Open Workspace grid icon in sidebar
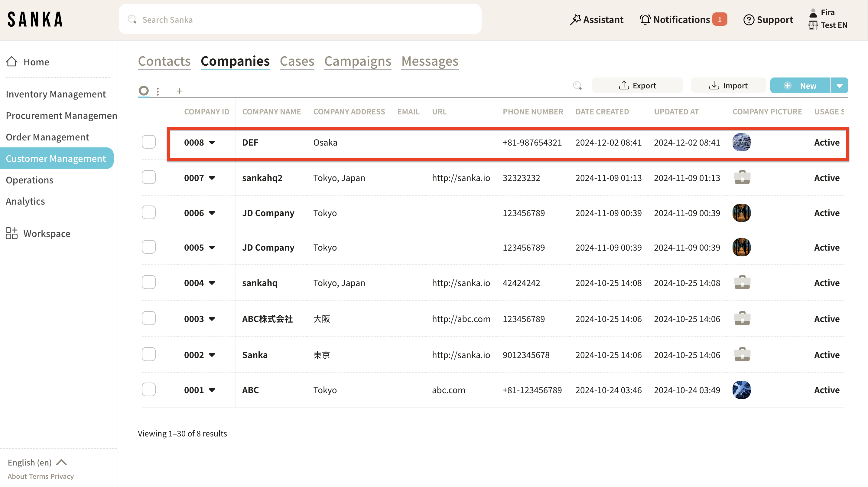Image resolution: width=868 pixels, height=487 pixels. [12, 233]
